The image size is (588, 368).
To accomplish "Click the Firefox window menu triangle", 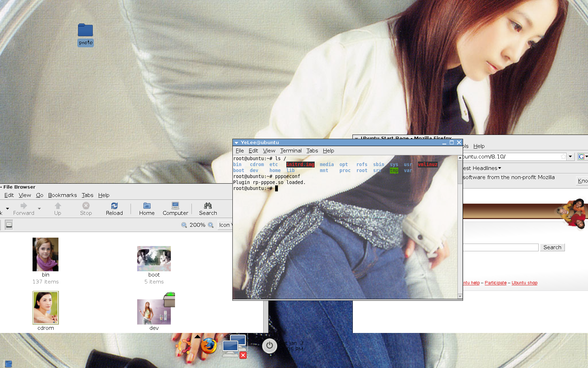I will pos(357,138).
